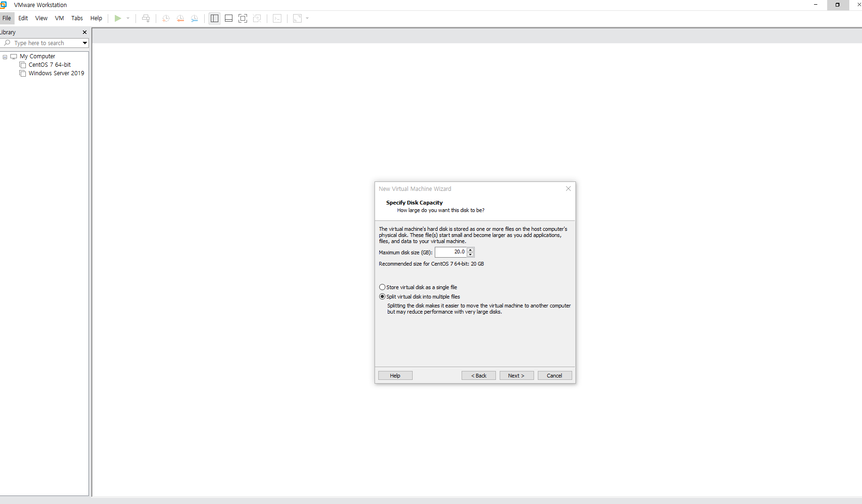Close the New Virtual Machine Wizard dialog

[568, 189]
